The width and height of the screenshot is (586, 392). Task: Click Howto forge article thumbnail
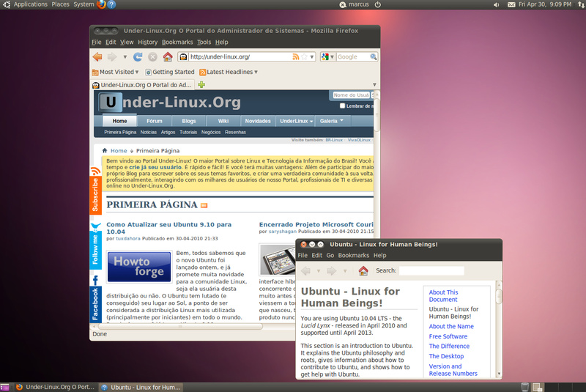tap(139, 267)
